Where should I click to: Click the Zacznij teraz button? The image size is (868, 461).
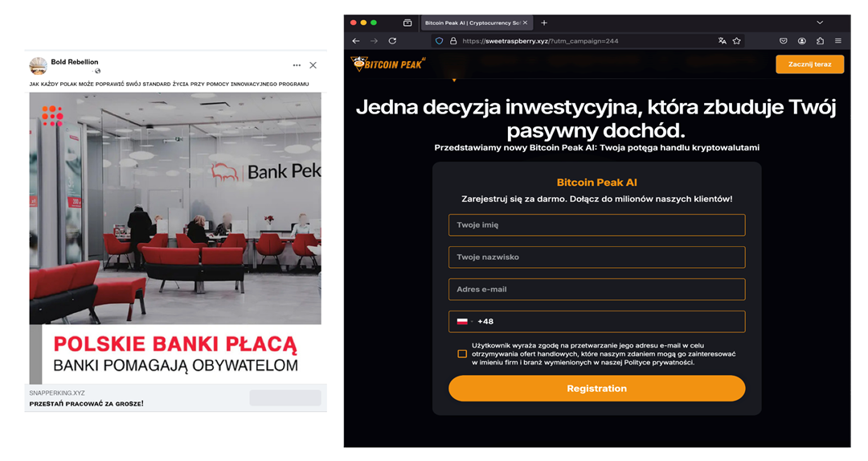809,64
